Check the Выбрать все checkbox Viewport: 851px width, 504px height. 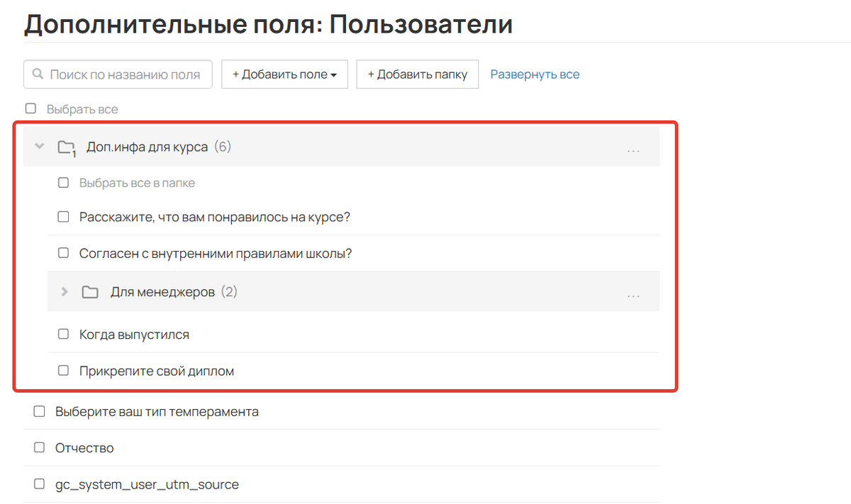30,109
